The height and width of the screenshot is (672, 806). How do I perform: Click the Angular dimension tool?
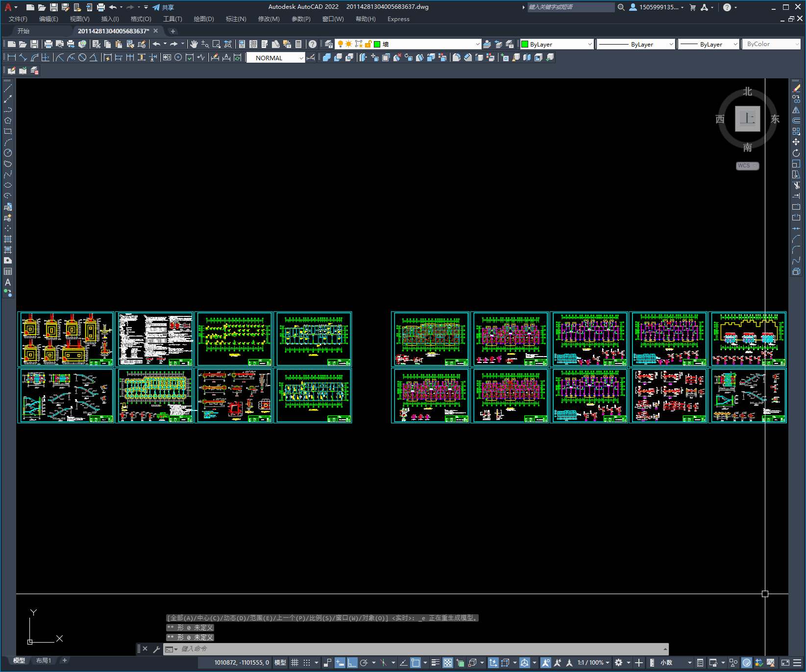click(93, 57)
